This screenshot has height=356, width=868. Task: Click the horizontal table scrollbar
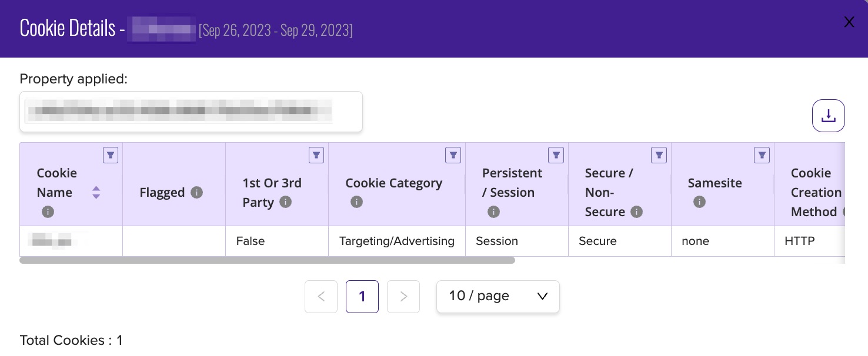tap(268, 260)
